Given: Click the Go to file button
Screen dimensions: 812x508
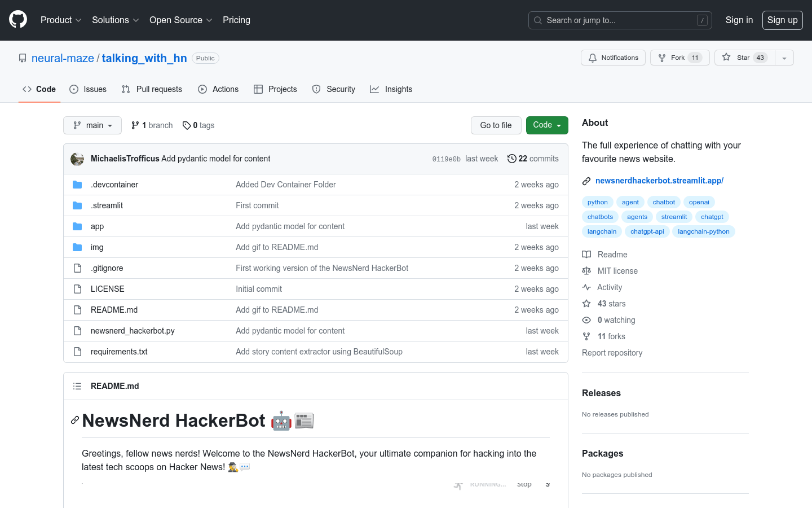Looking at the screenshot, I should point(496,125).
